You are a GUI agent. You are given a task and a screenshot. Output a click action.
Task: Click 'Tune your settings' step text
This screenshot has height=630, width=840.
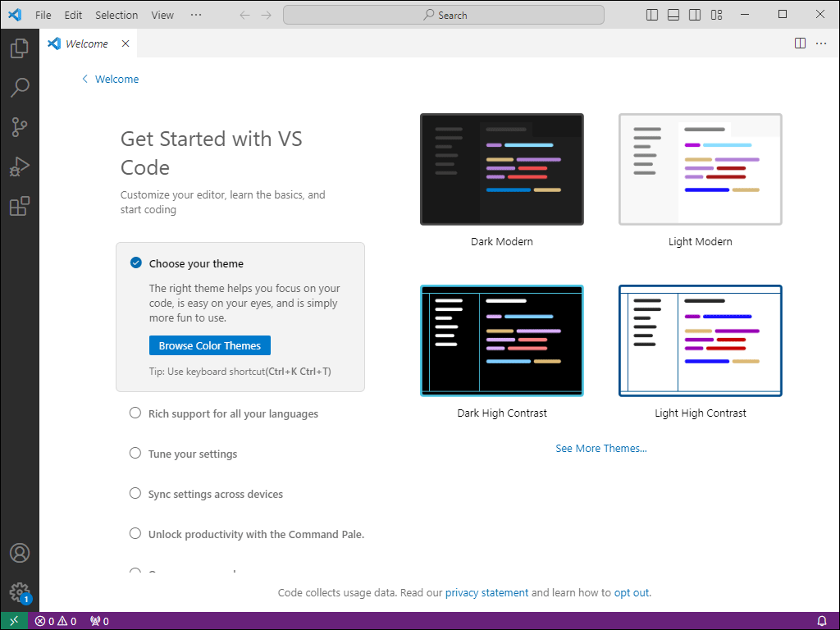tap(193, 454)
